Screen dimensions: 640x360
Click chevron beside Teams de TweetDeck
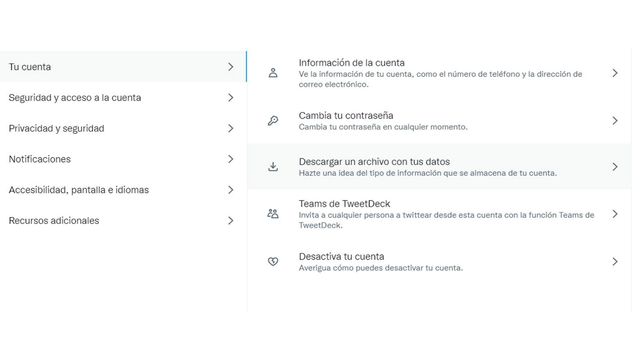pyautogui.click(x=615, y=214)
